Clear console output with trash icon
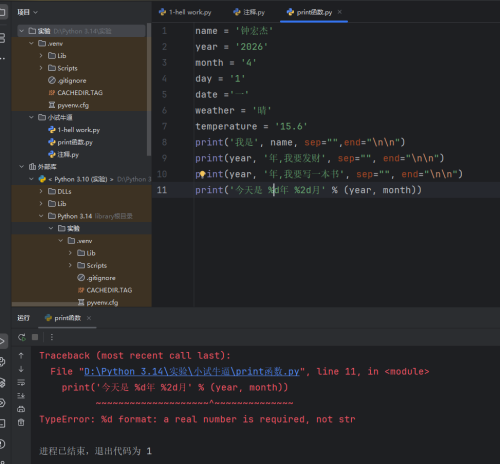 [x=21, y=423]
